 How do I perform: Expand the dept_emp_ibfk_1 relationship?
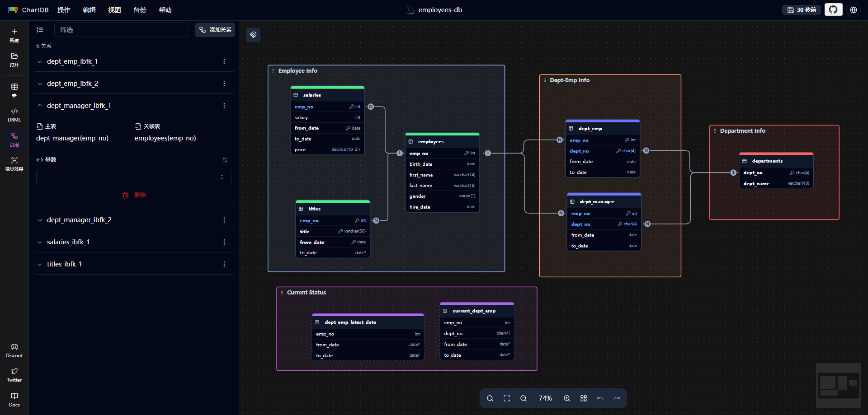click(40, 61)
